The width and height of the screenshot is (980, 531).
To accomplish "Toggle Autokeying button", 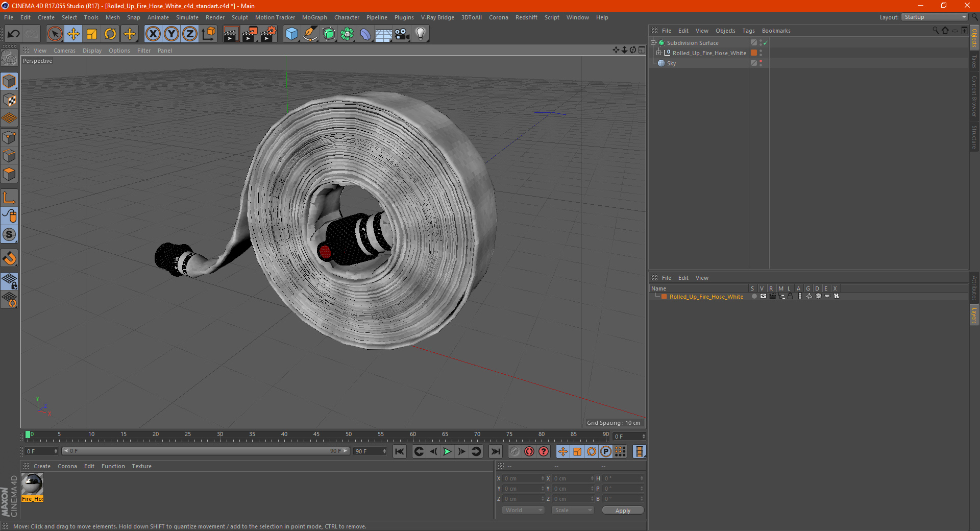I will (x=529, y=451).
